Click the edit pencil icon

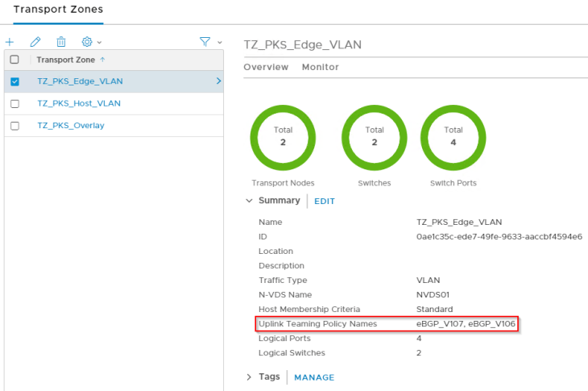[35, 42]
